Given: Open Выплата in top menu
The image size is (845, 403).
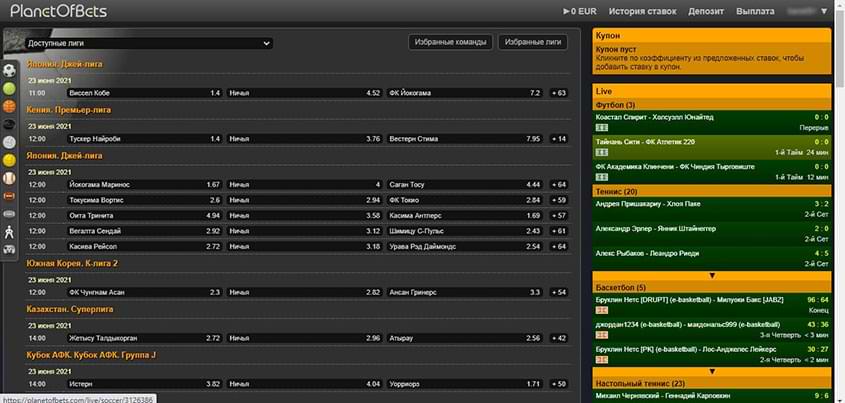Looking at the screenshot, I should click(755, 11).
